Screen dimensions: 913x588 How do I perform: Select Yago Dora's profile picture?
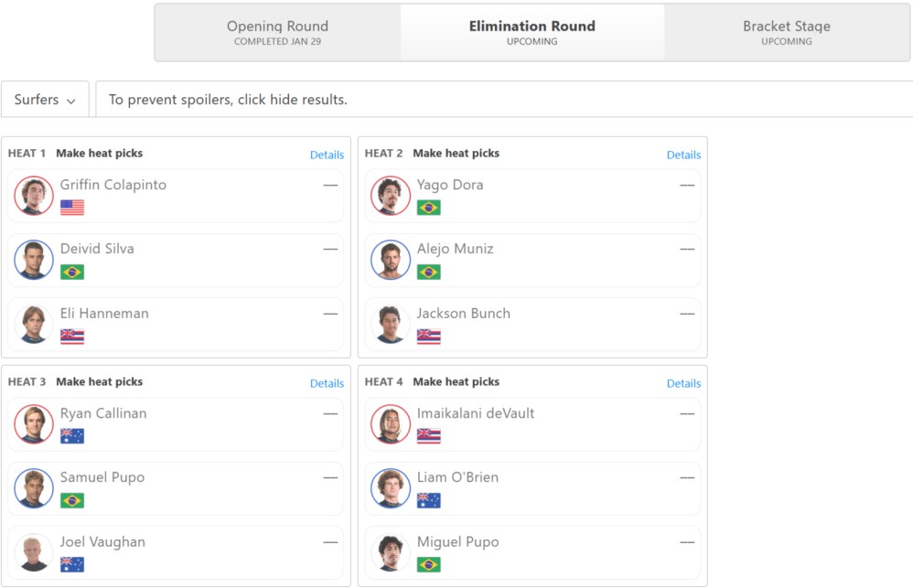tap(391, 196)
